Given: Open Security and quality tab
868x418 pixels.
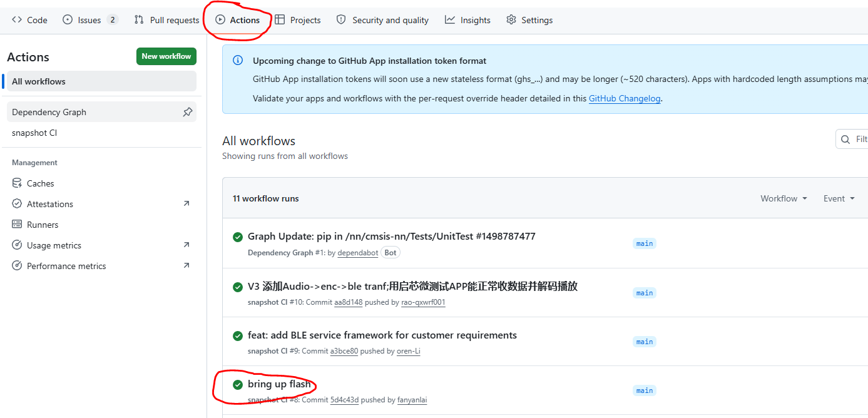Looking at the screenshot, I should pyautogui.click(x=382, y=20).
